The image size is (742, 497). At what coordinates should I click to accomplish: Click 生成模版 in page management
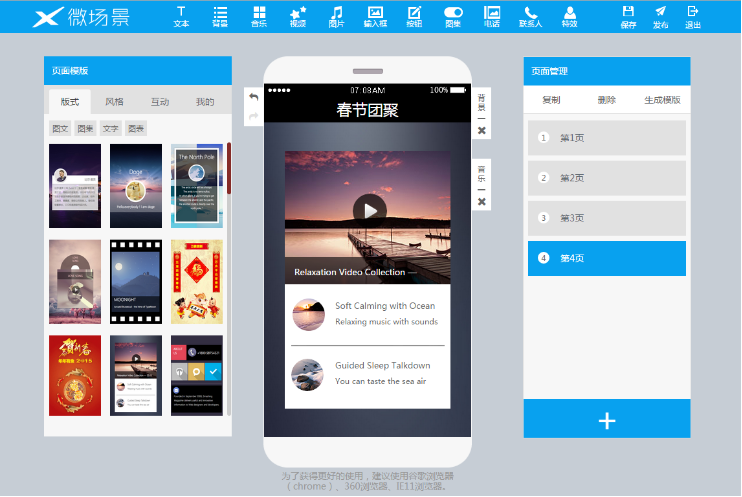661,100
